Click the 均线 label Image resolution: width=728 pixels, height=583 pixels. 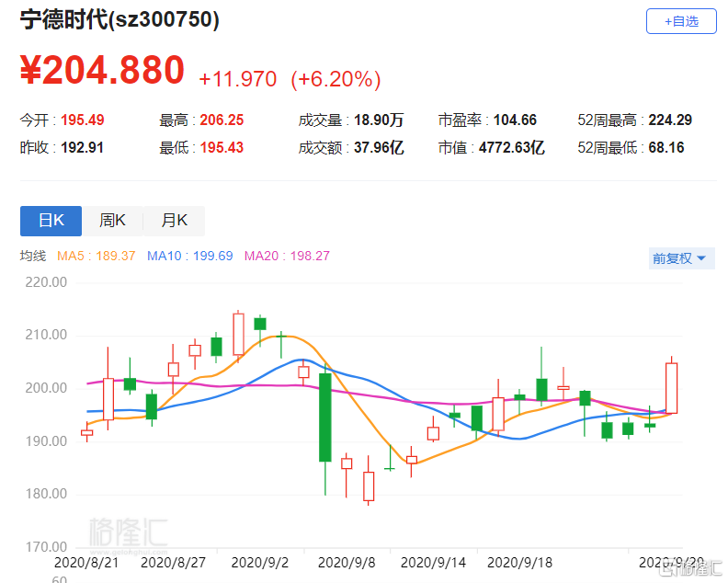coord(33,256)
